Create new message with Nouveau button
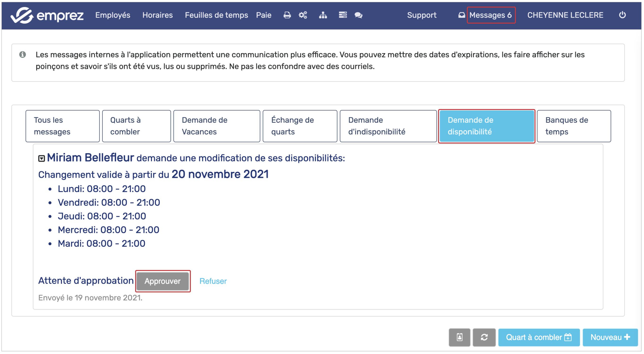 (x=610, y=337)
